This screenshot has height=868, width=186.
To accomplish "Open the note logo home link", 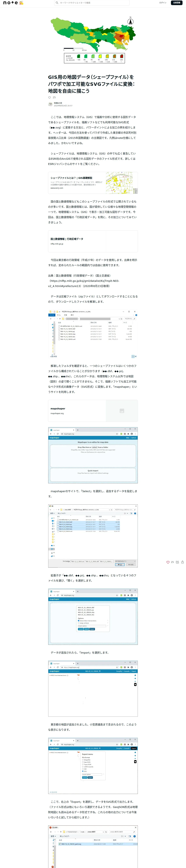I will [13, 3].
